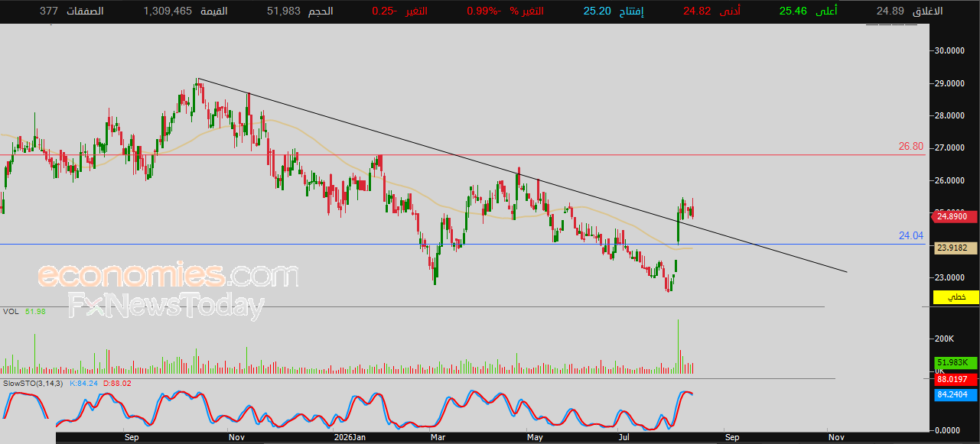Image resolution: width=980 pixels, height=444 pixels.
Task: Select the green 51.983K volume tag
Action: pos(956,363)
